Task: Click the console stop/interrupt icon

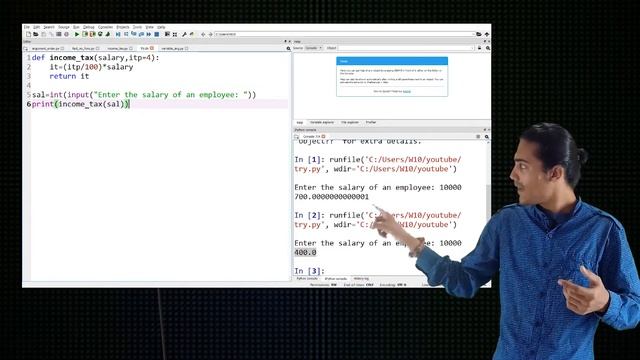Action: 478,137
